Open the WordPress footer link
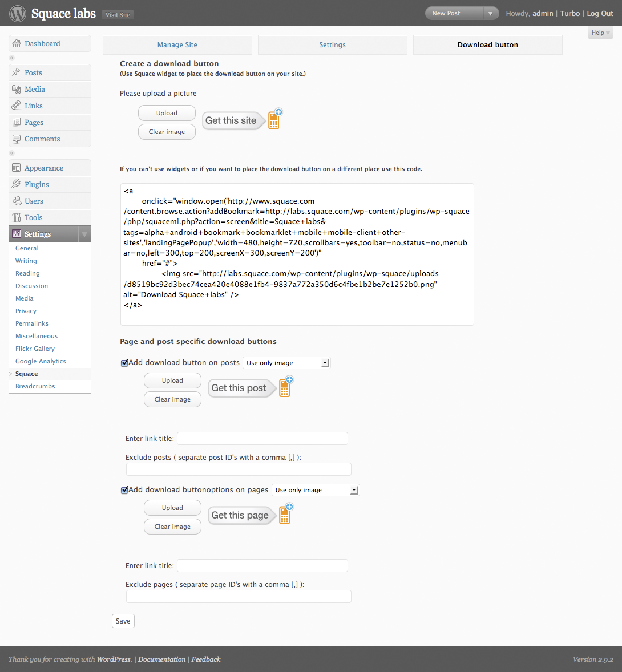 pyautogui.click(x=114, y=659)
